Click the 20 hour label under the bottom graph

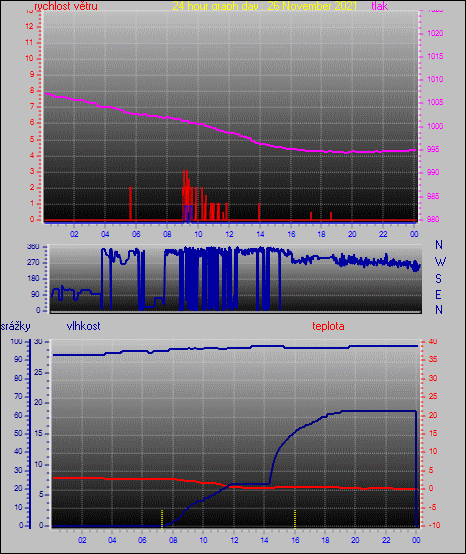[x=355, y=540]
